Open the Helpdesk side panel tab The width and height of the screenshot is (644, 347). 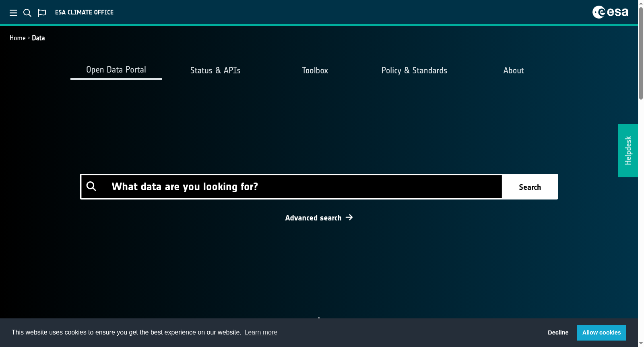628,150
